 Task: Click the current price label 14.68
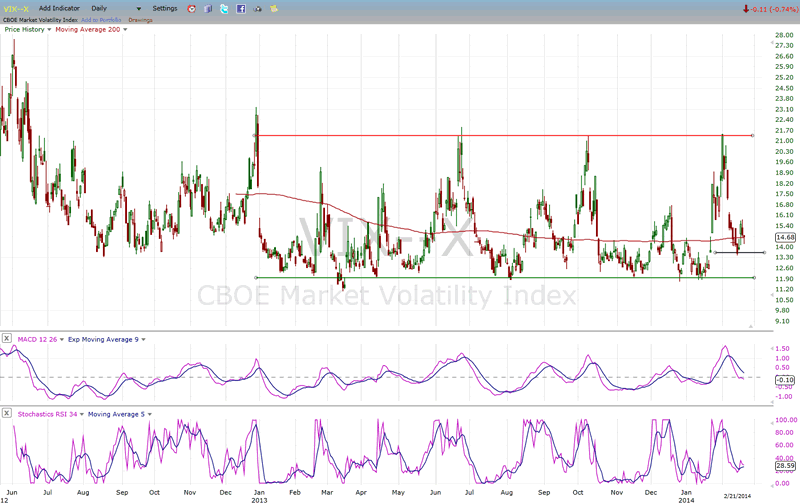[785, 237]
